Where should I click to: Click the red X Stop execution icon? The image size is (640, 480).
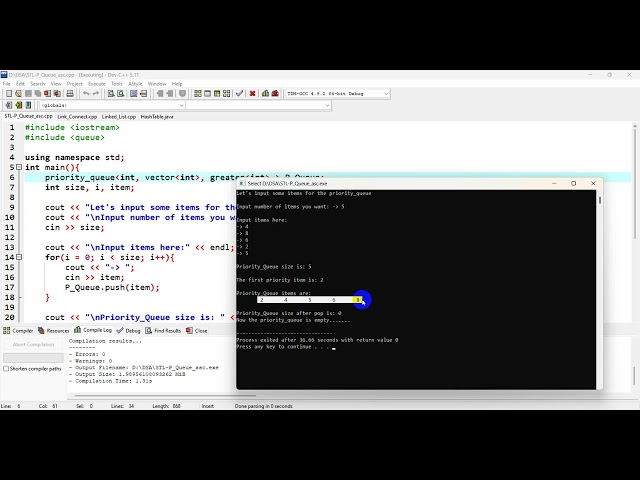pyautogui.click(x=253, y=93)
